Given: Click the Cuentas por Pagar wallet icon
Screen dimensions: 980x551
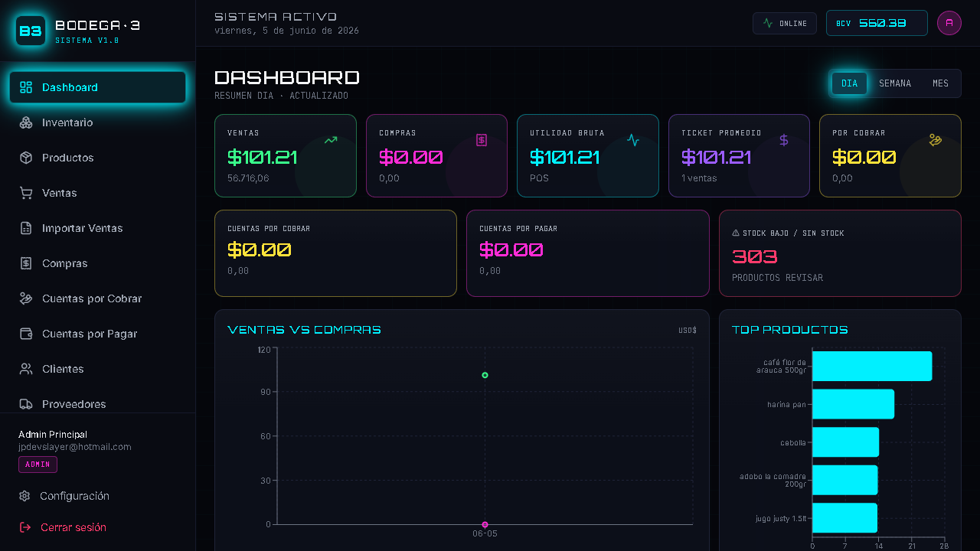Looking at the screenshot, I should point(26,334).
